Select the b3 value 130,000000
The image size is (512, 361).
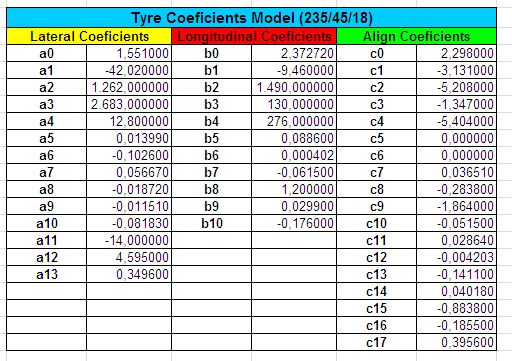tap(294, 104)
